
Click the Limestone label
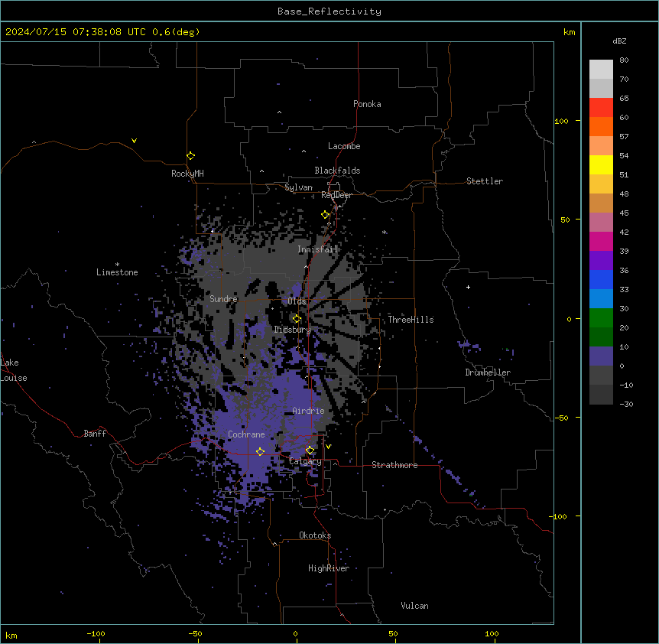(117, 272)
